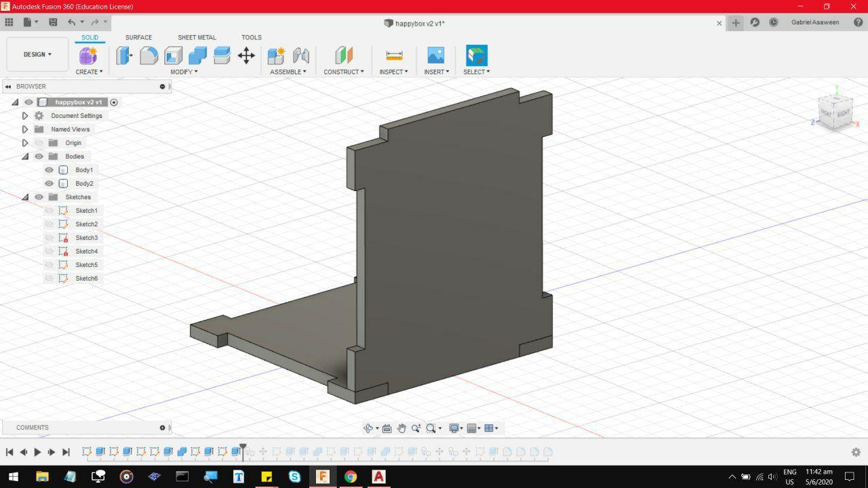
Task: Open the DESIGN workspace dropdown
Action: [x=37, y=54]
